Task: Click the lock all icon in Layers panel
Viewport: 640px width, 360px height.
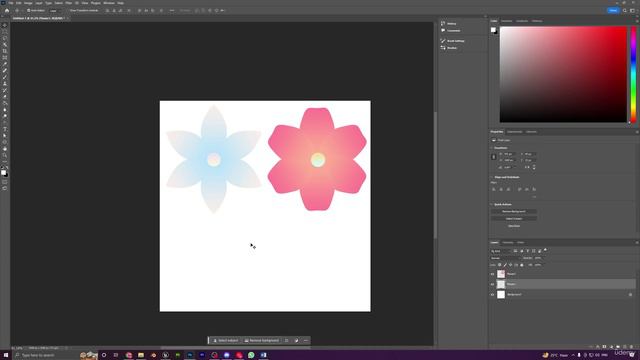Action: [x=522, y=265]
